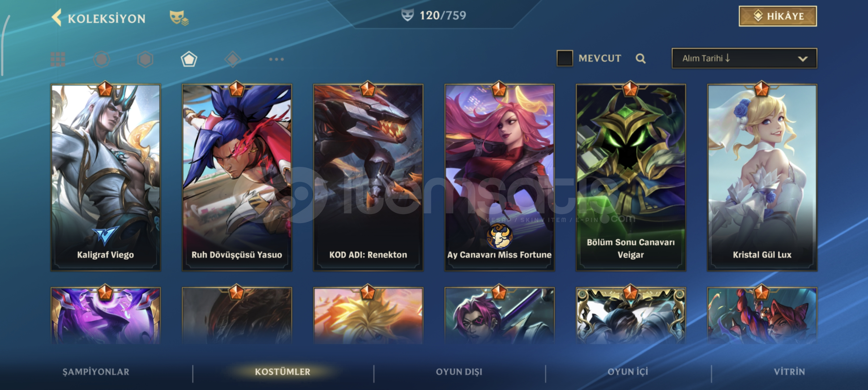The width and height of the screenshot is (868, 390).
Task: Select the grid all-rarities filter icon
Action: click(x=58, y=59)
